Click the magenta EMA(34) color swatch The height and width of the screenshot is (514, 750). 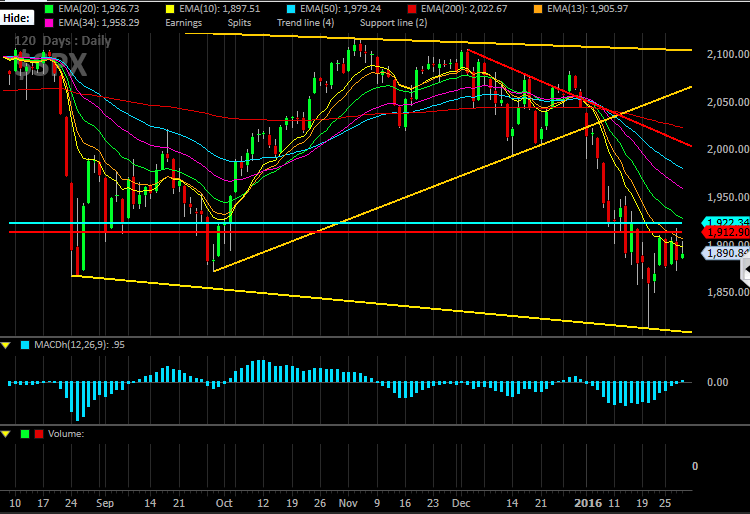[49, 22]
